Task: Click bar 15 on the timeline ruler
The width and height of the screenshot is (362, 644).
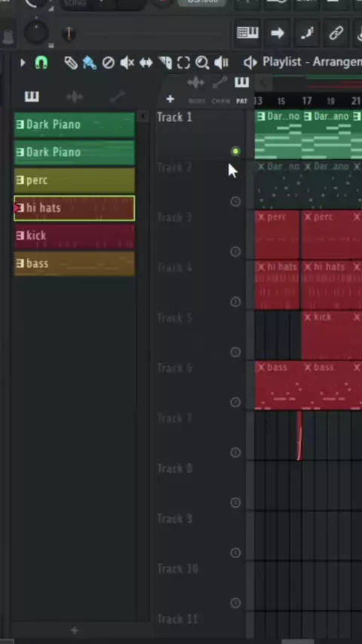Action: [x=281, y=101]
